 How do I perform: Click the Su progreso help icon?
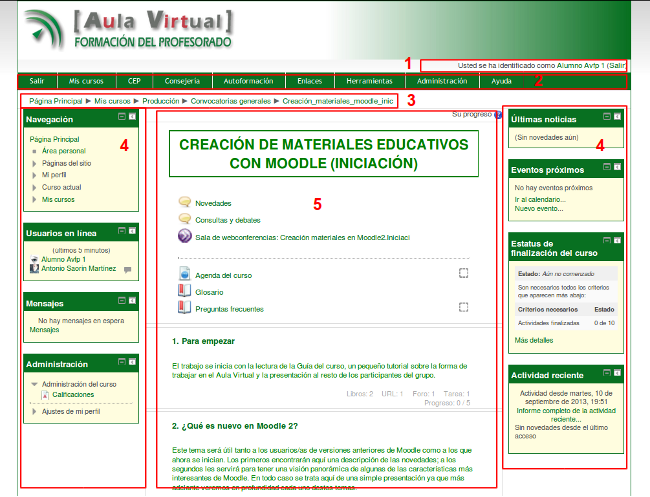point(497,115)
